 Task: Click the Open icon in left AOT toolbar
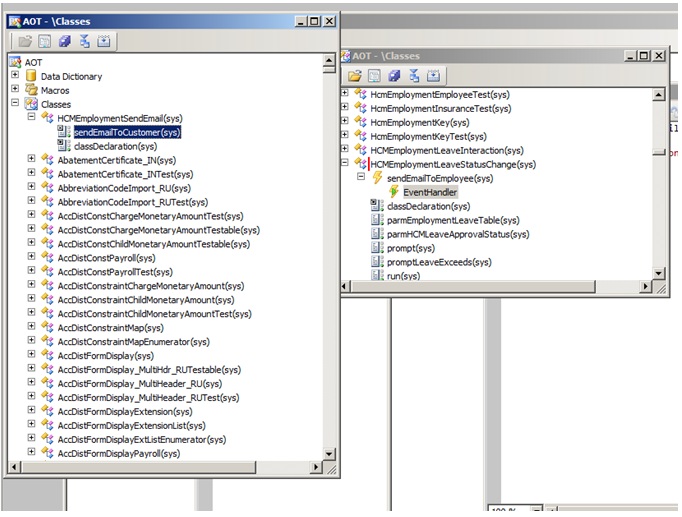click(x=25, y=41)
